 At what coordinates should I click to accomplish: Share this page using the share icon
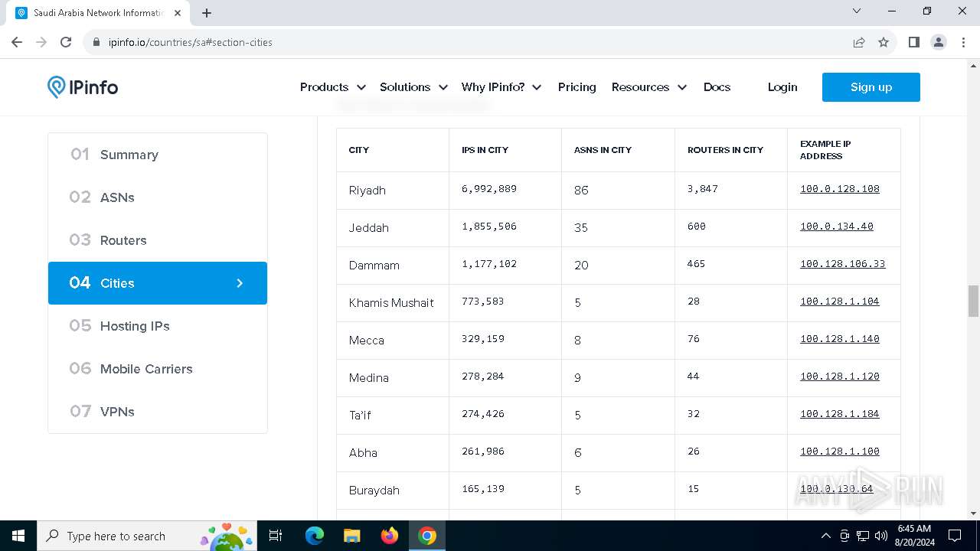(859, 42)
